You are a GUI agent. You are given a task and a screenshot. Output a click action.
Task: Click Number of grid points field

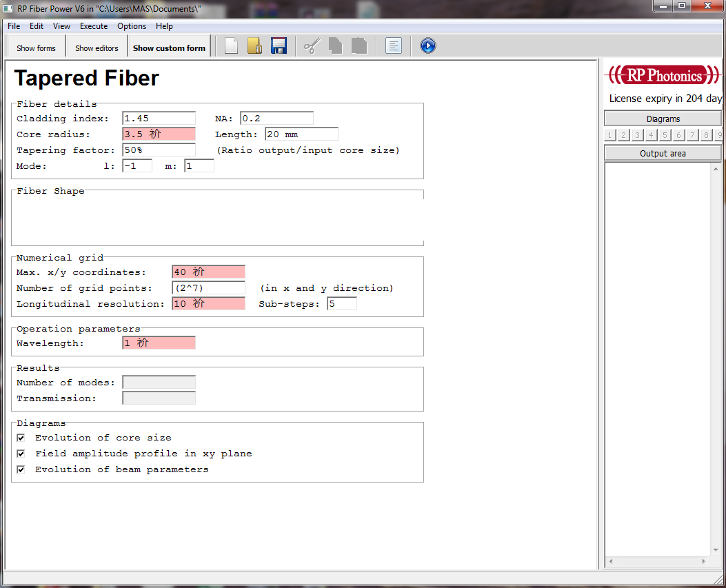(x=208, y=288)
